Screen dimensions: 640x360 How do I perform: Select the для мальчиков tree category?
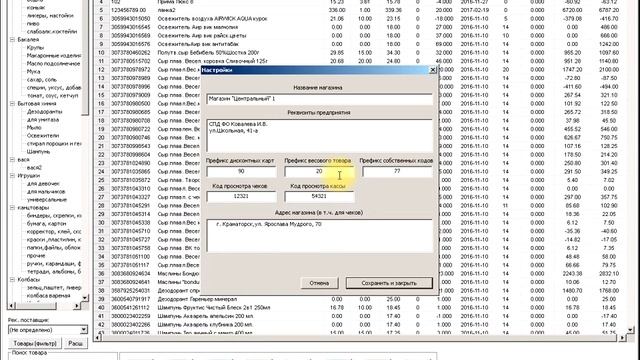click(x=46, y=191)
